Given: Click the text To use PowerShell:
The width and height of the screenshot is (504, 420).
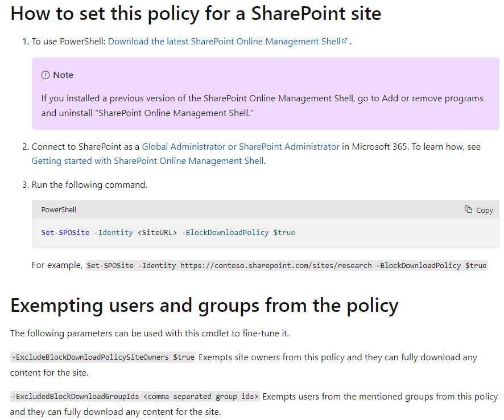Looking at the screenshot, I should pyautogui.click(x=68, y=42).
